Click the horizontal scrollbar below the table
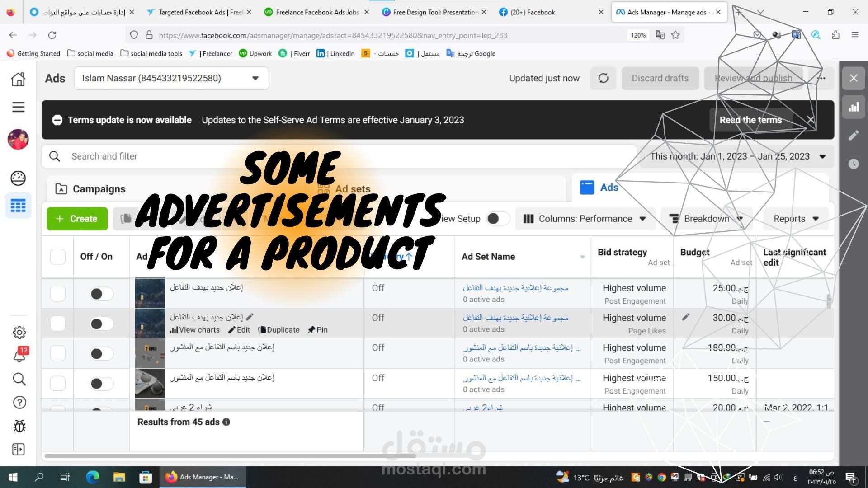 point(230,456)
